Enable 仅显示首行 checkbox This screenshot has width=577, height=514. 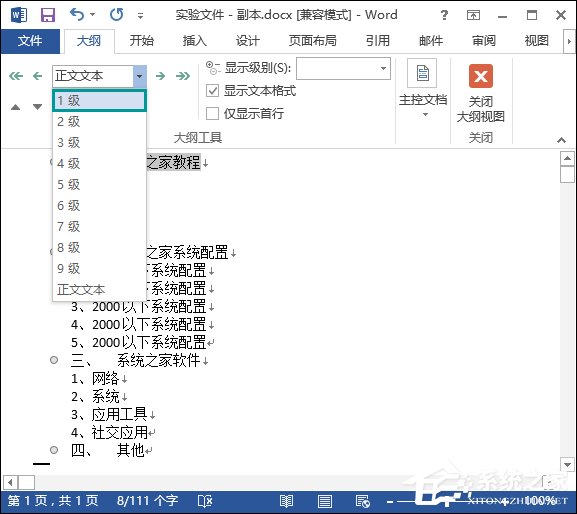[x=212, y=113]
